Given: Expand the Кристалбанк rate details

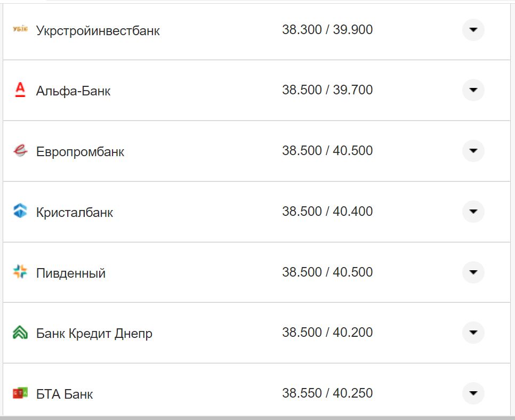Looking at the screenshot, I should pyautogui.click(x=473, y=212).
